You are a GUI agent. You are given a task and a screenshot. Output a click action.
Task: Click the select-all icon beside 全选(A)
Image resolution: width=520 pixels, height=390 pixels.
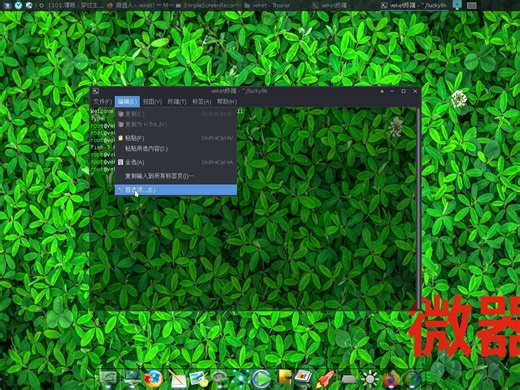tap(120, 162)
